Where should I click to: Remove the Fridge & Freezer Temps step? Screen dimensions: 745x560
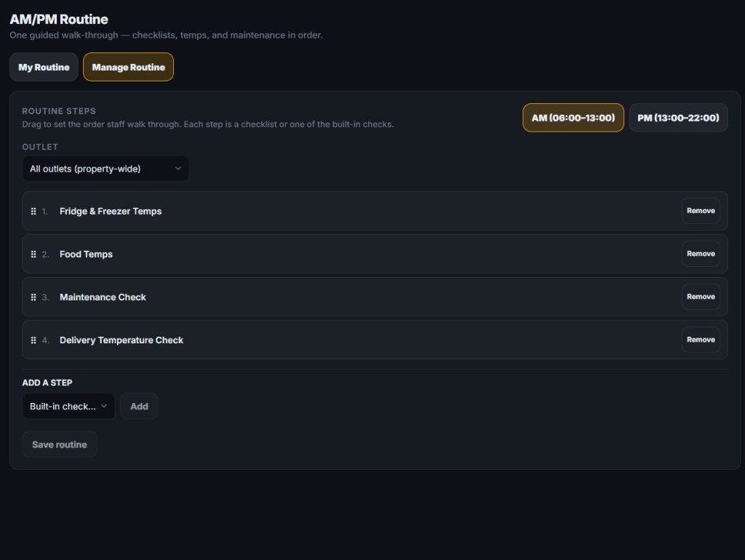pyautogui.click(x=701, y=211)
